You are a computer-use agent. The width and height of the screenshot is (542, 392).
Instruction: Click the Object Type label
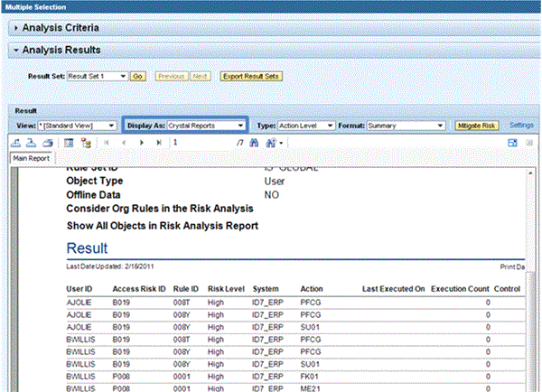94,181
